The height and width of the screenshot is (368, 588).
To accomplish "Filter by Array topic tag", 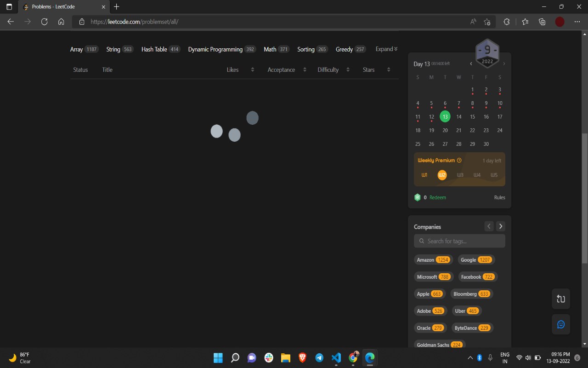I will click(x=84, y=49).
